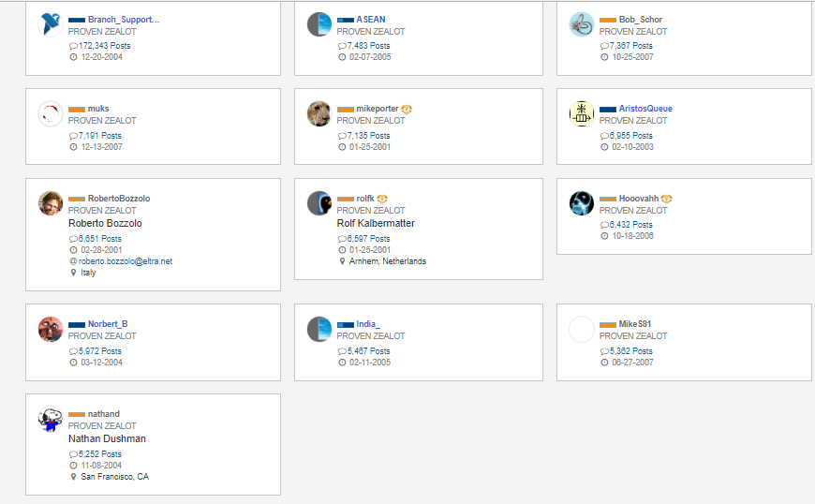Screen dimensions: 815x504
Task: Open Norbert_B's avatar image
Action: click(51, 329)
